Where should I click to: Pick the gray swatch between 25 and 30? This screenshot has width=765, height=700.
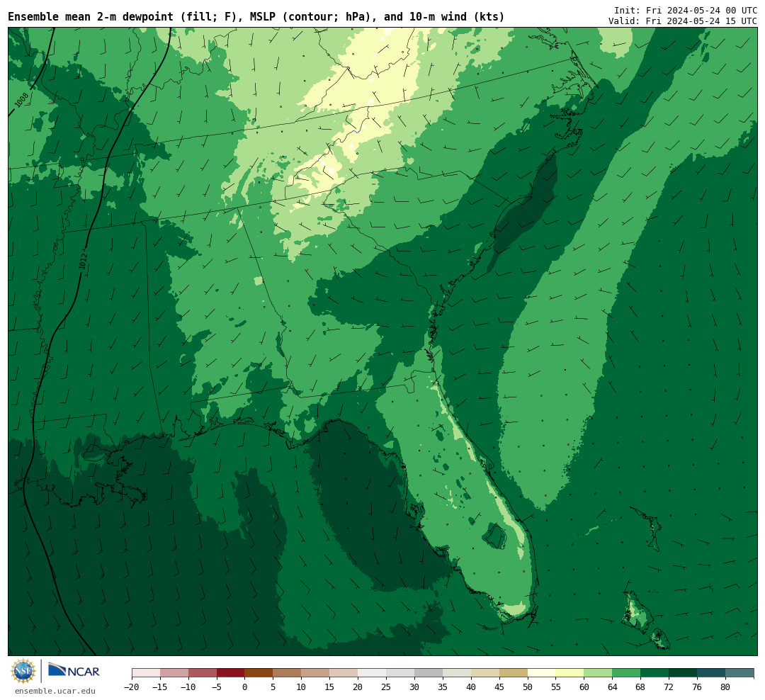click(x=400, y=673)
